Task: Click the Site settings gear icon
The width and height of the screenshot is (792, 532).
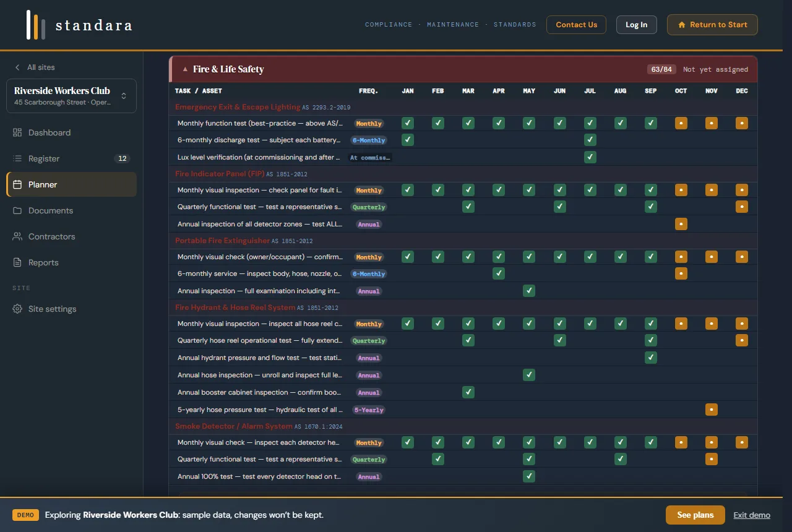Action: pyautogui.click(x=17, y=309)
